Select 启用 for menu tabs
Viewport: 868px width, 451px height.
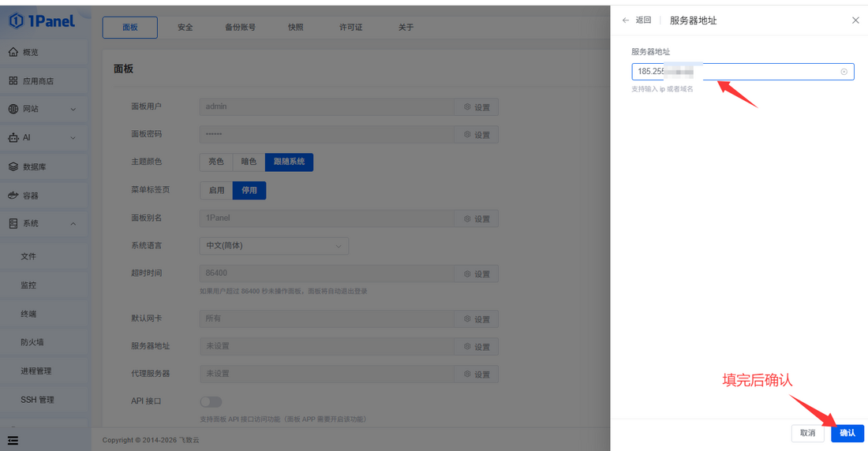pyautogui.click(x=216, y=190)
